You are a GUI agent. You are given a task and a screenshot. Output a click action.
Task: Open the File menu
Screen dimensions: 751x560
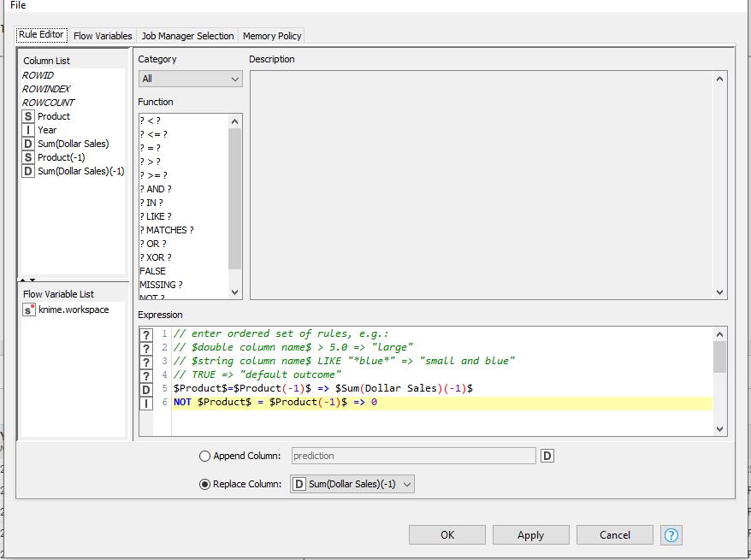pos(18,5)
